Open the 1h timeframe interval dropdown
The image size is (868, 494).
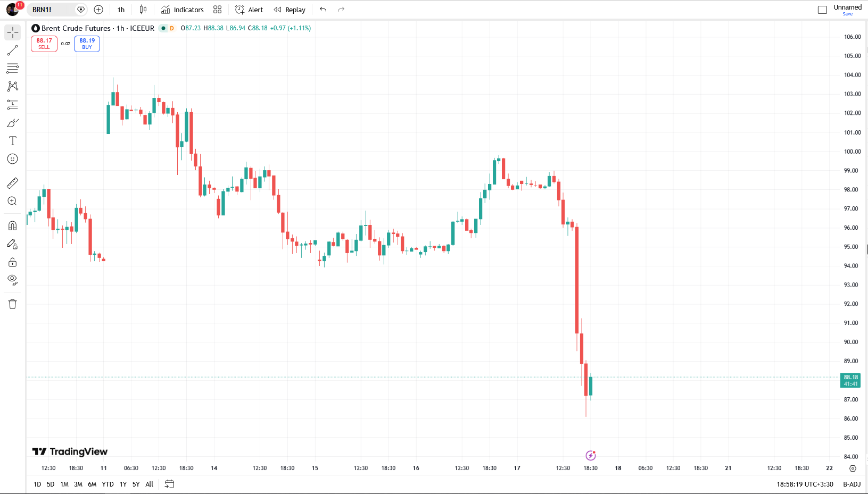coord(121,10)
